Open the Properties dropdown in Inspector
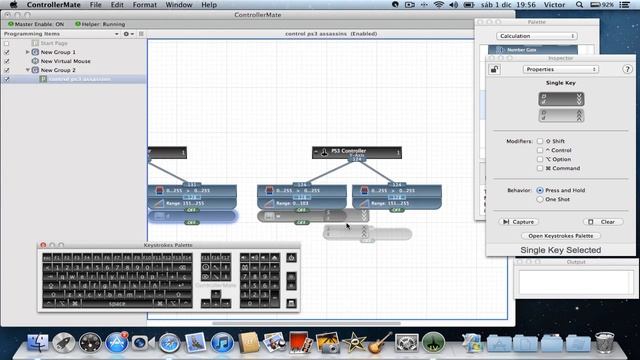640x360 pixels. pos(561,69)
